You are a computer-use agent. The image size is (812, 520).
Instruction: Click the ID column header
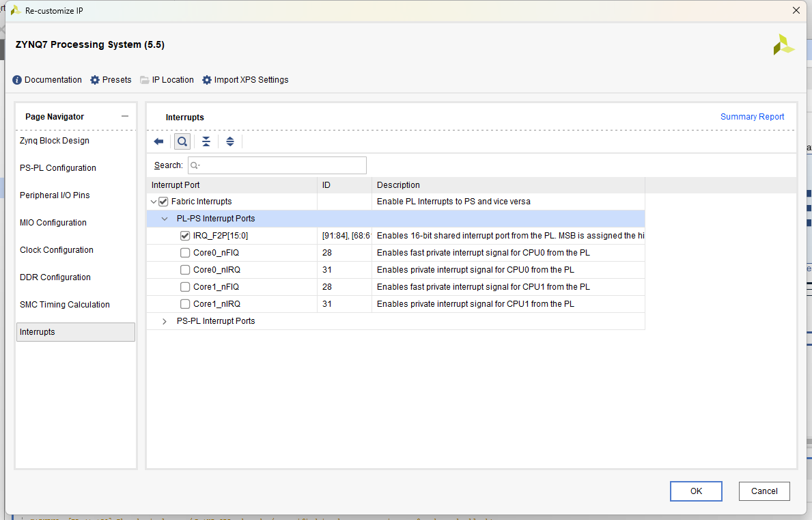click(x=344, y=185)
